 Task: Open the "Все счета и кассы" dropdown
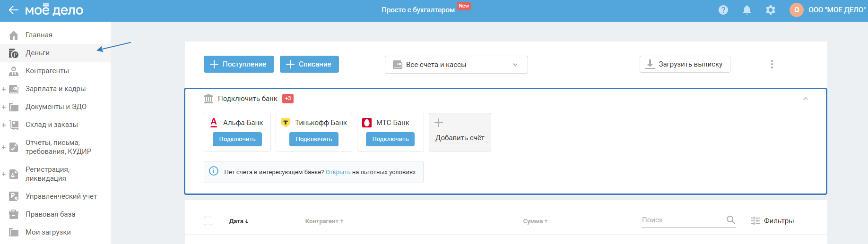click(x=456, y=65)
